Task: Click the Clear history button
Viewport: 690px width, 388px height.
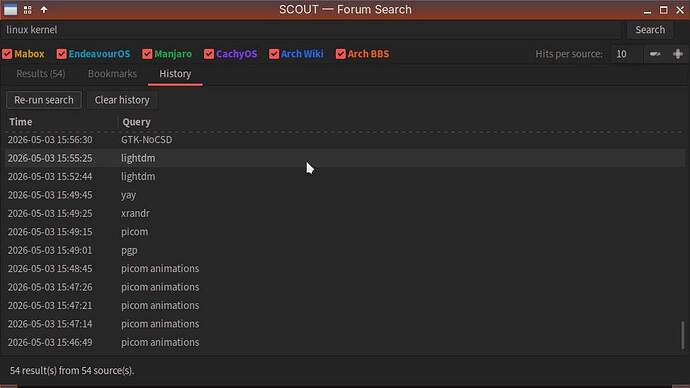Action: [x=122, y=100]
